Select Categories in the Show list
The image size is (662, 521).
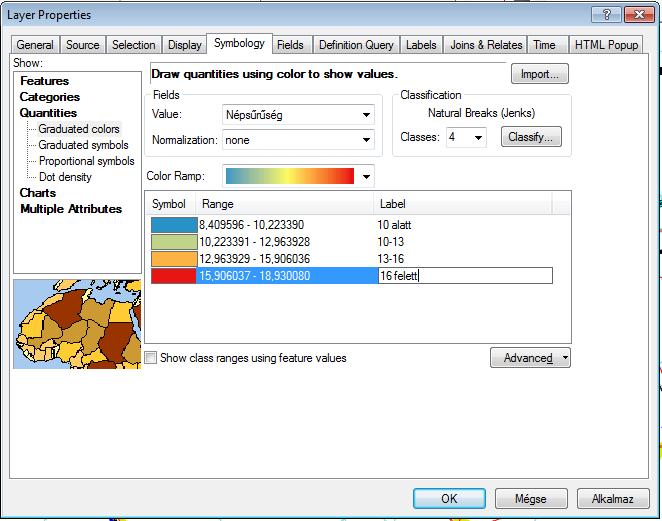coord(50,97)
